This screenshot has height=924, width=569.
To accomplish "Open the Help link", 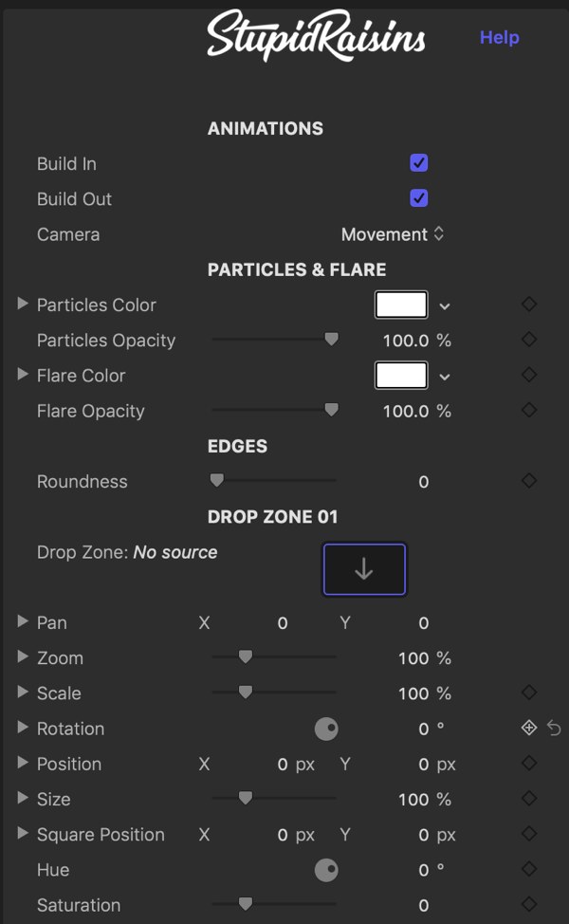I will click(x=500, y=38).
